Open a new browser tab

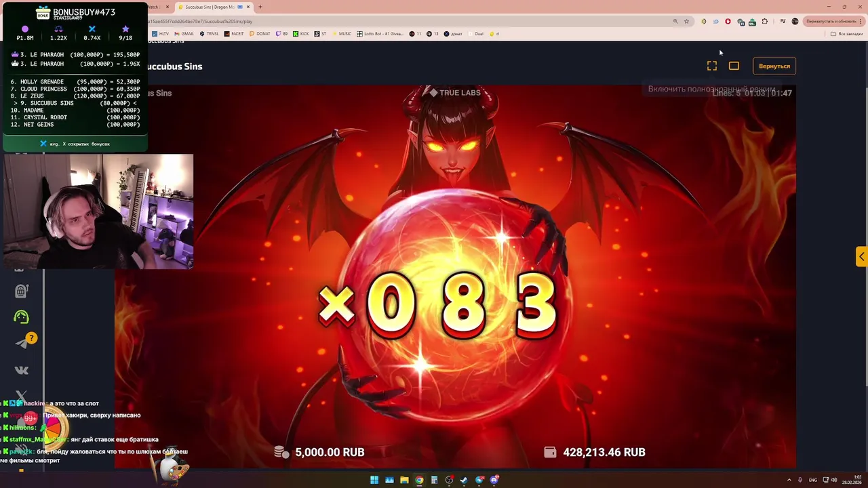[x=260, y=7]
